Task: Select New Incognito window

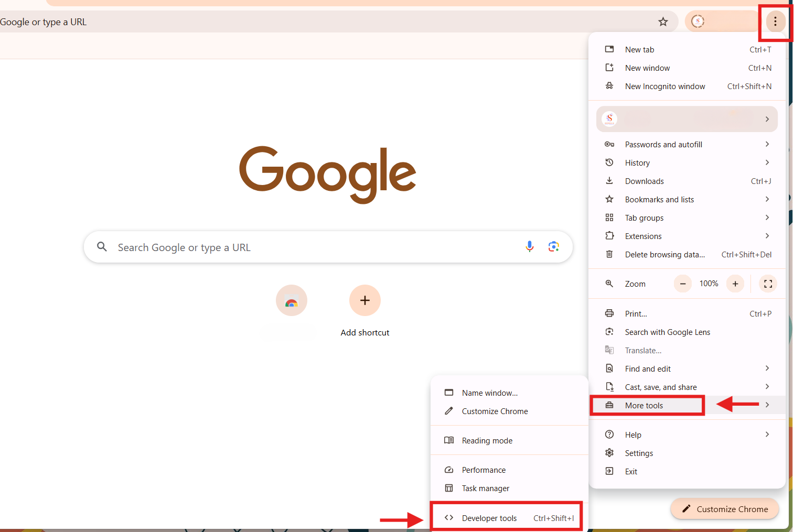Action: click(x=665, y=86)
